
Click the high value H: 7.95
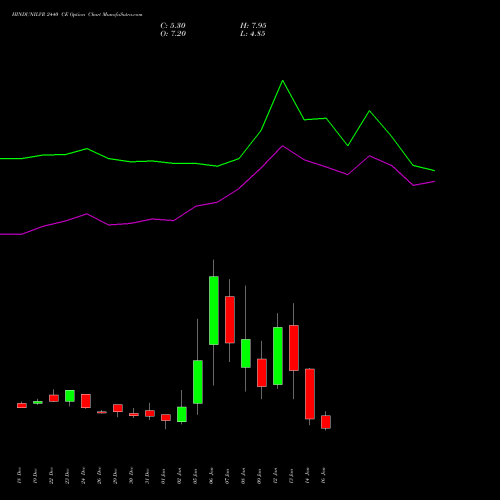coord(253,26)
